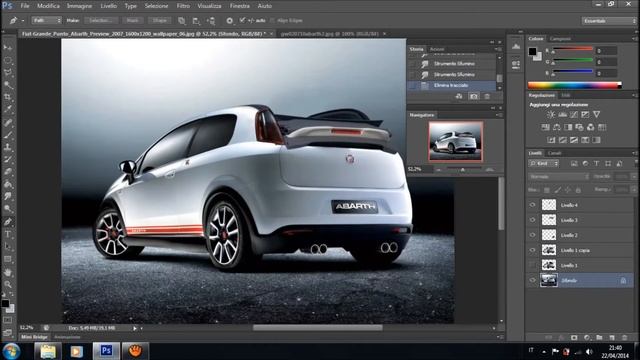Delete current state in Storia panel
The image size is (640, 360).
click(x=487, y=97)
